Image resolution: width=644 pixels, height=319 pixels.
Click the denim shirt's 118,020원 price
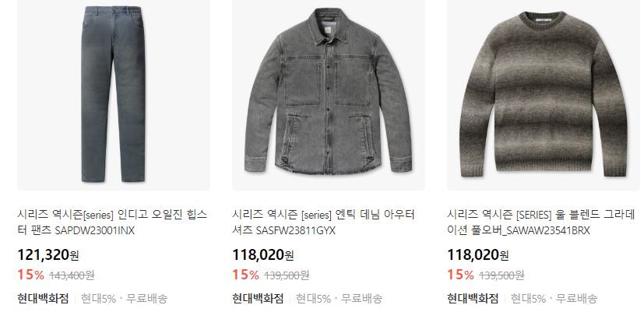coord(263,255)
